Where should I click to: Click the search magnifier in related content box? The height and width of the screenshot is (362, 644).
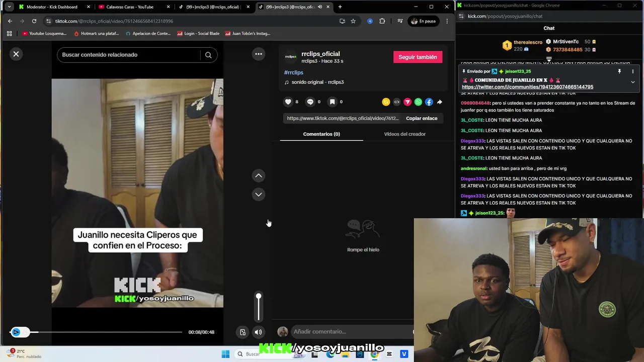pos(208,55)
